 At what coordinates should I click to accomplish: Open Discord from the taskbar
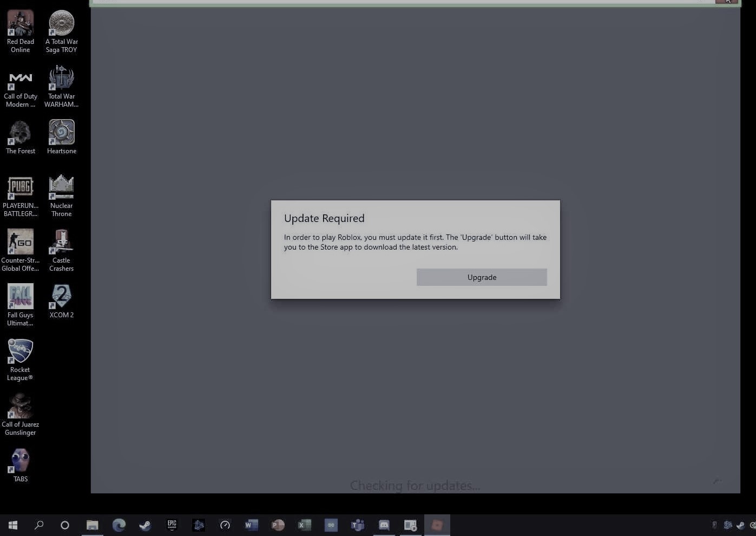384,525
